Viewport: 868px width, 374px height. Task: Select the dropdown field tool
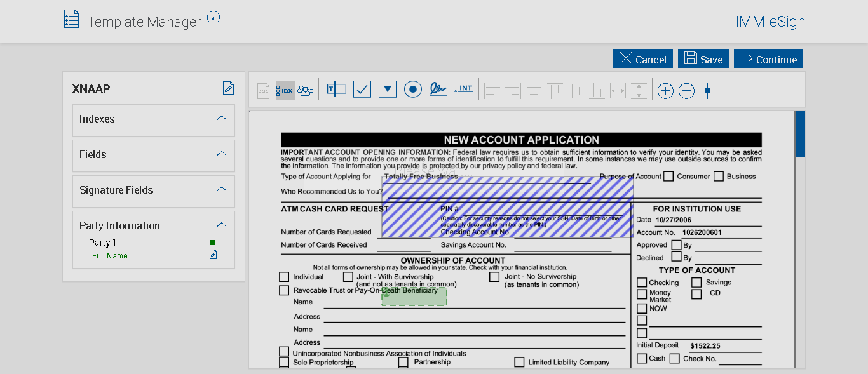pos(388,90)
